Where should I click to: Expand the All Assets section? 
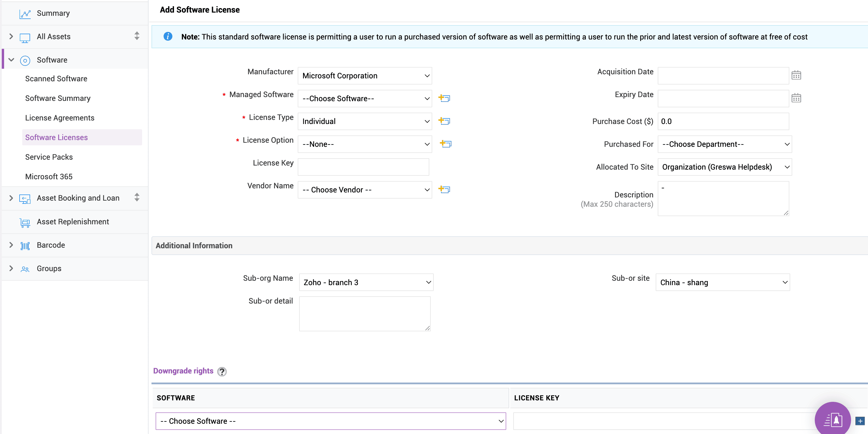(x=11, y=36)
